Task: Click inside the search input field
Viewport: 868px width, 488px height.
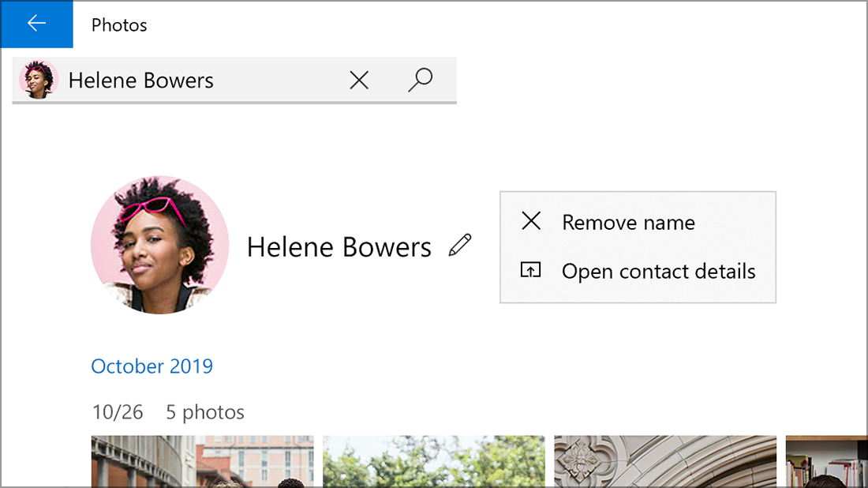Action: 197,79
